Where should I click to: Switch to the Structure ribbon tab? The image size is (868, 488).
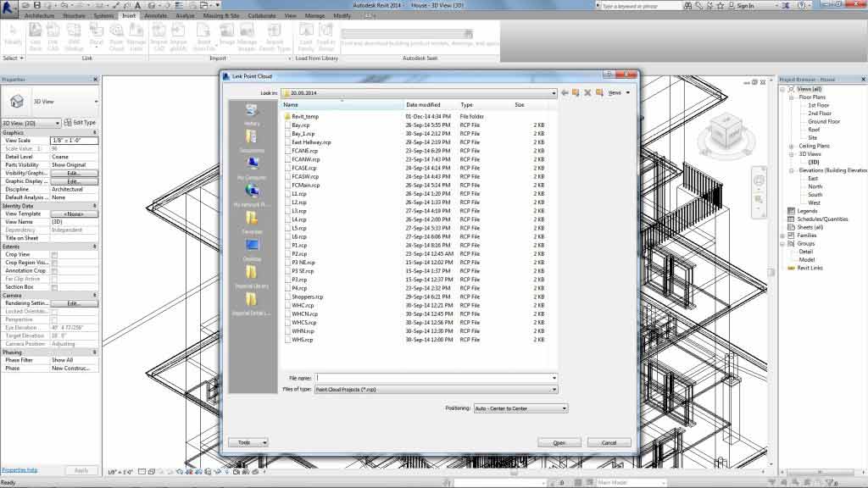point(74,16)
